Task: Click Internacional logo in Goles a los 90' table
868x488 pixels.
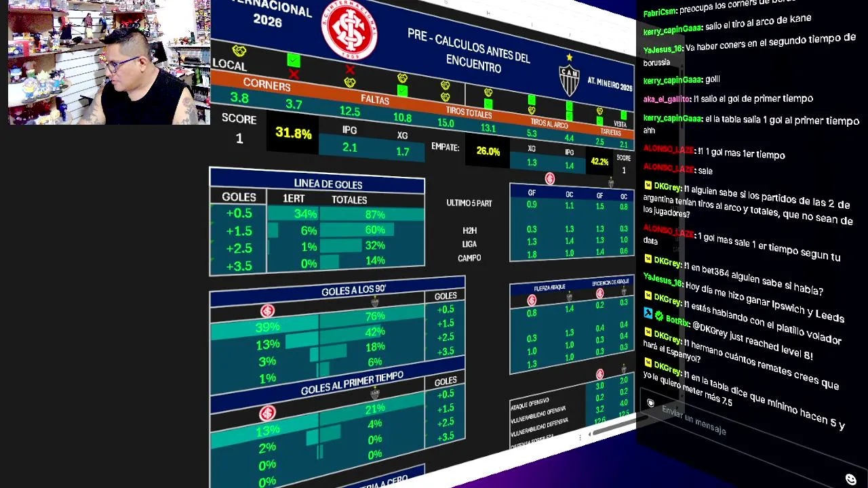Action: point(268,311)
